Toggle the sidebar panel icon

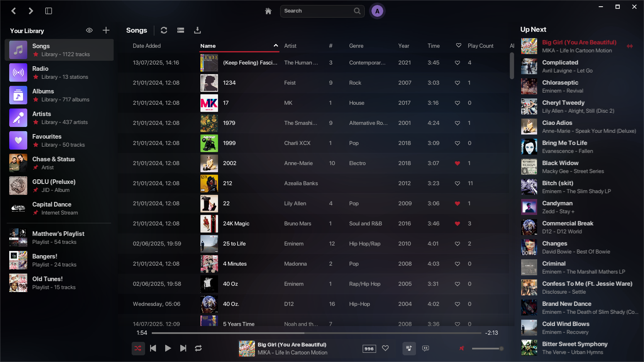[x=49, y=11]
